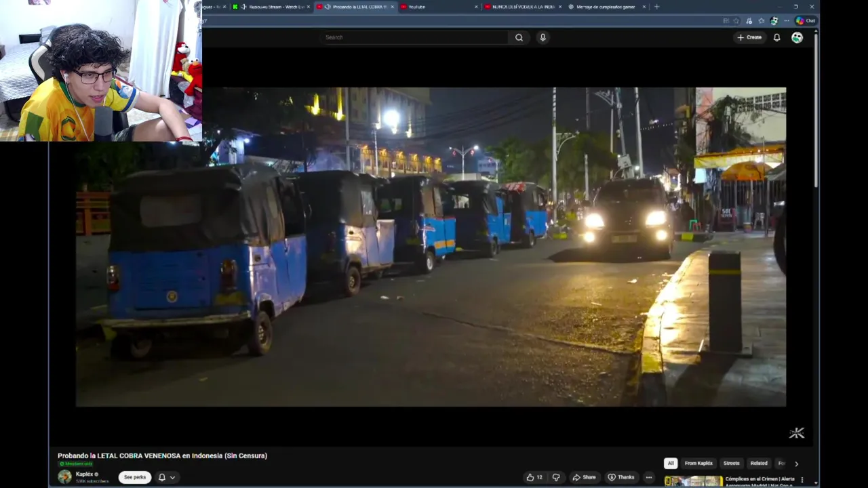Start voice search with the microphone icon
The height and width of the screenshot is (488, 868).
542,37
